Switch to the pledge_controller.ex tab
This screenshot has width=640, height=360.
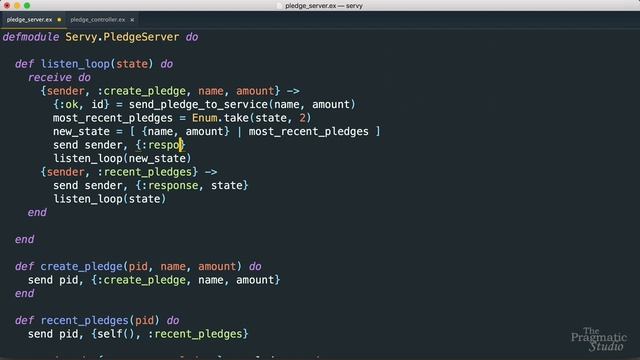point(98,20)
